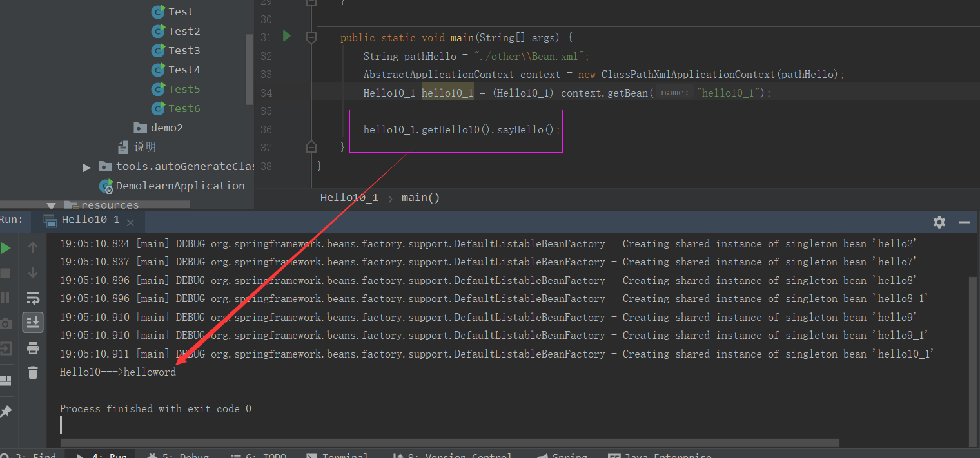Click "Process finished with exit code 0"
Viewport: 980px width, 458px height.
155,408
